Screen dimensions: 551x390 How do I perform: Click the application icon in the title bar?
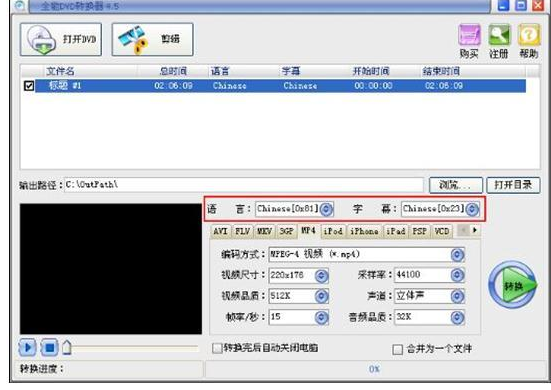(x=20, y=6)
